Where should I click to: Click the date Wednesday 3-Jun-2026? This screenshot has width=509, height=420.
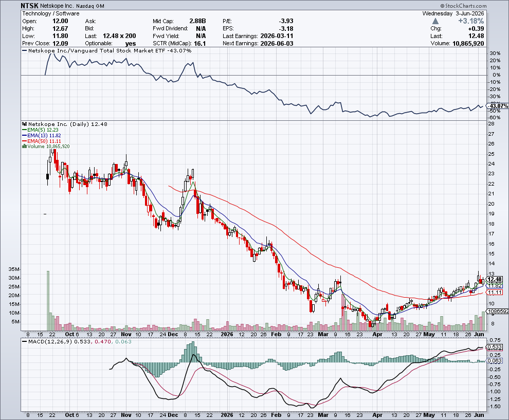[x=453, y=13]
